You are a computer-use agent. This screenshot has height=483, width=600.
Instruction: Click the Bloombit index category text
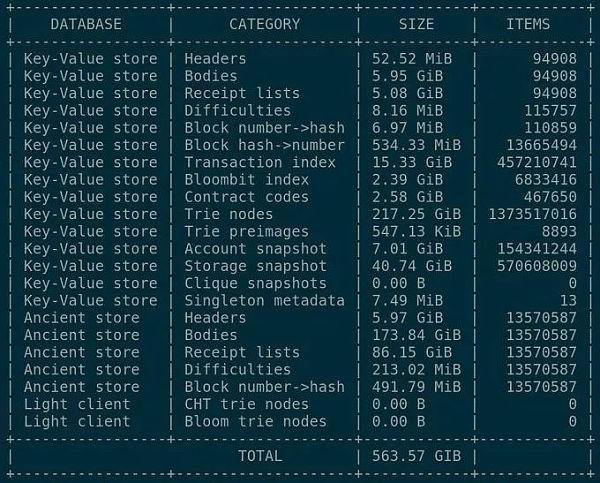pos(246,179)
